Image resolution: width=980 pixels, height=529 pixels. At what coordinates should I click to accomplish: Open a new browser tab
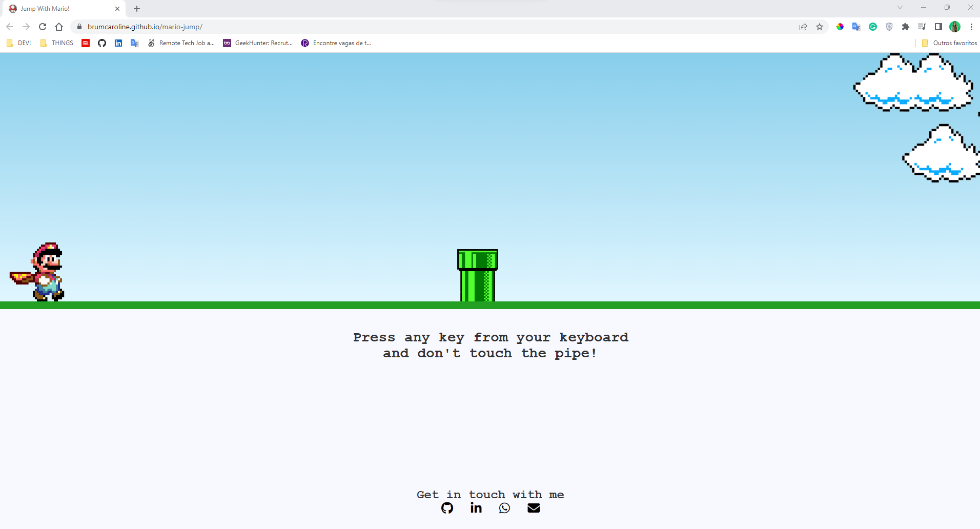coord(137,9)
